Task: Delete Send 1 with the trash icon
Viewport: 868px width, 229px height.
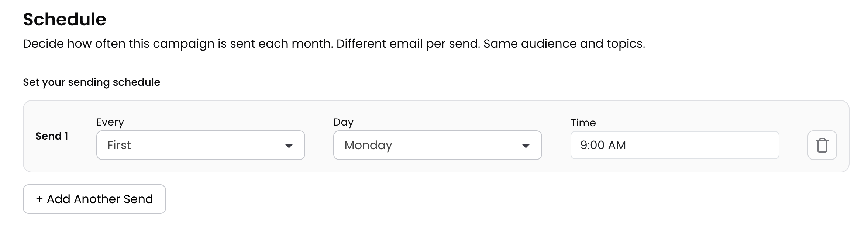Action: tap(822, 145)
